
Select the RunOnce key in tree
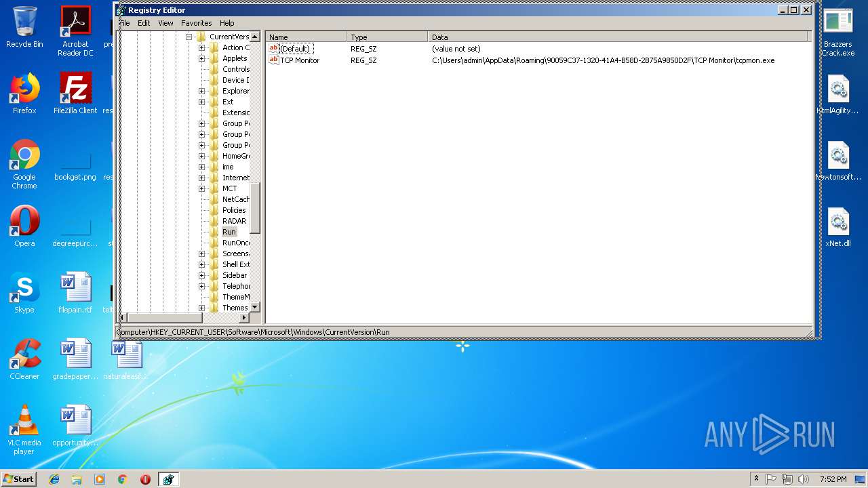coord(235,243)
